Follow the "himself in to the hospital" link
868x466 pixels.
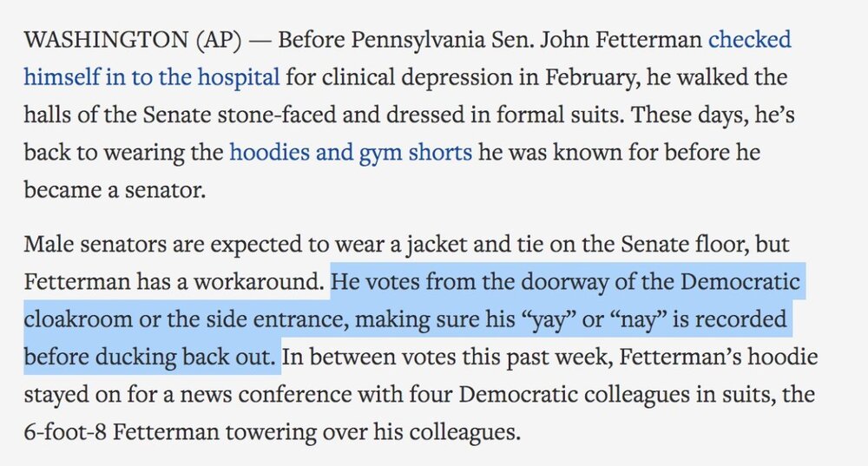click(152, 78)
